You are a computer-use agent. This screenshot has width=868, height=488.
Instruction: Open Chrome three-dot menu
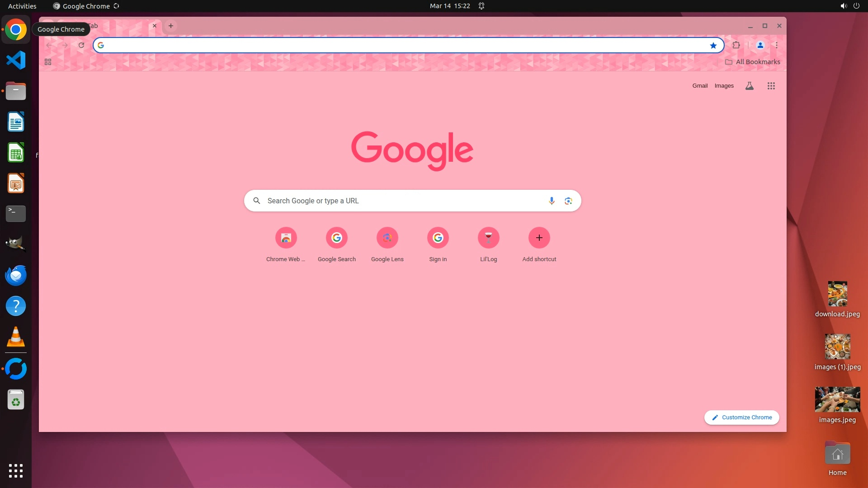click(x=777, y=45)
